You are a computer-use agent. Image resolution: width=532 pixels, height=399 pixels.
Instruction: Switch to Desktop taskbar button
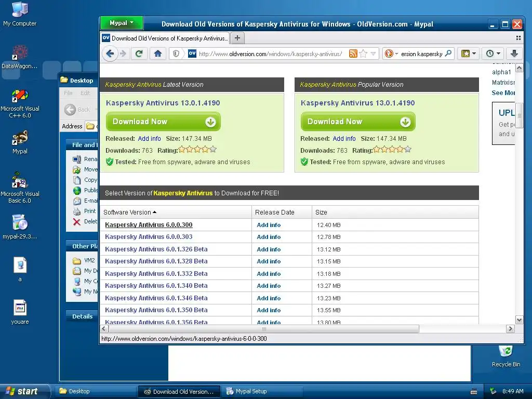[95, 391]
